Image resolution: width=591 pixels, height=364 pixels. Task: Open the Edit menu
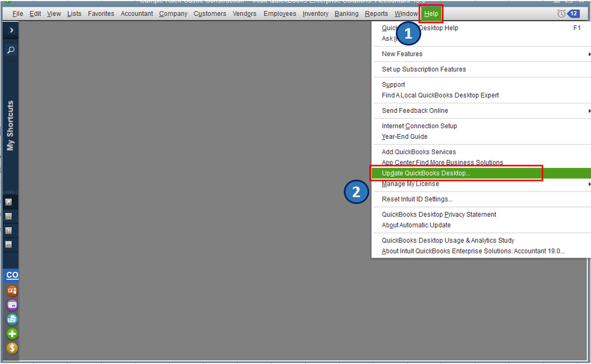[35, 14]
